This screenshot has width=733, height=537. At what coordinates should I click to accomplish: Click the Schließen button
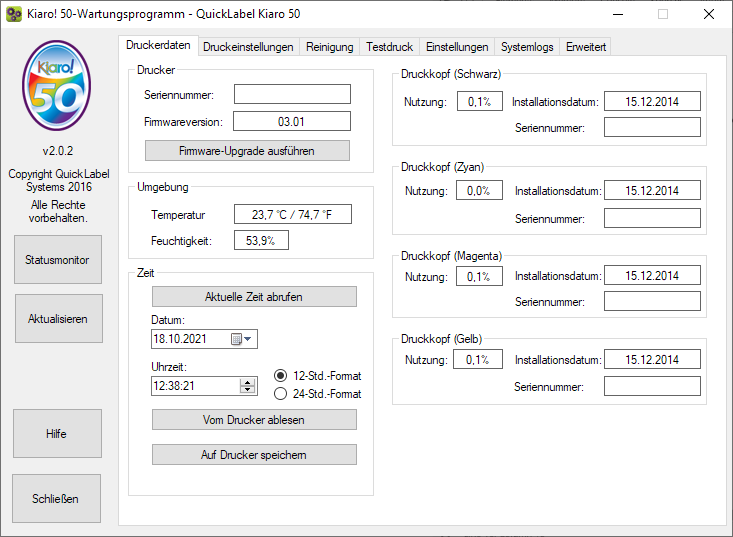56,498
